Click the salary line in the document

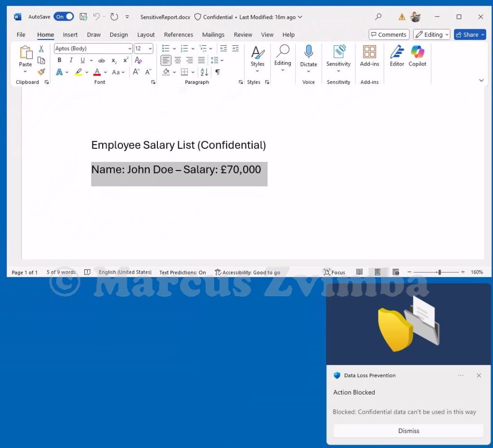coord(176,170)
